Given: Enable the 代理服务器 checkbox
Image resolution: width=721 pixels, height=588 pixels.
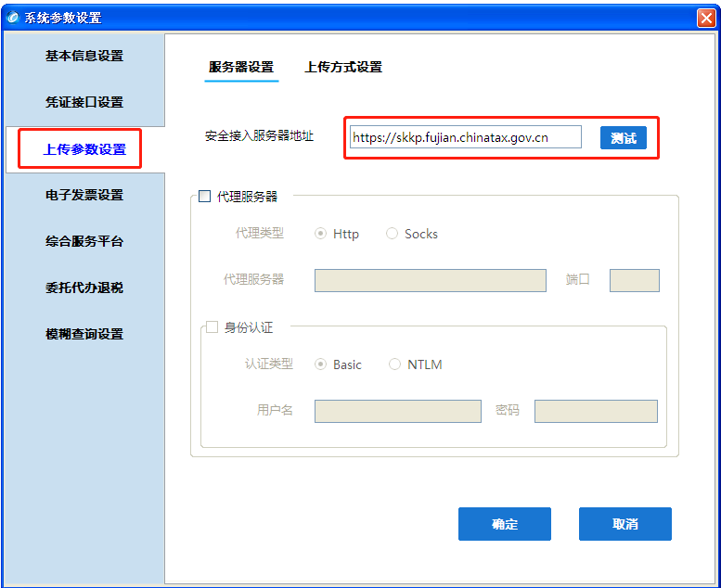Looking at the screenshot, I should 205,197.
